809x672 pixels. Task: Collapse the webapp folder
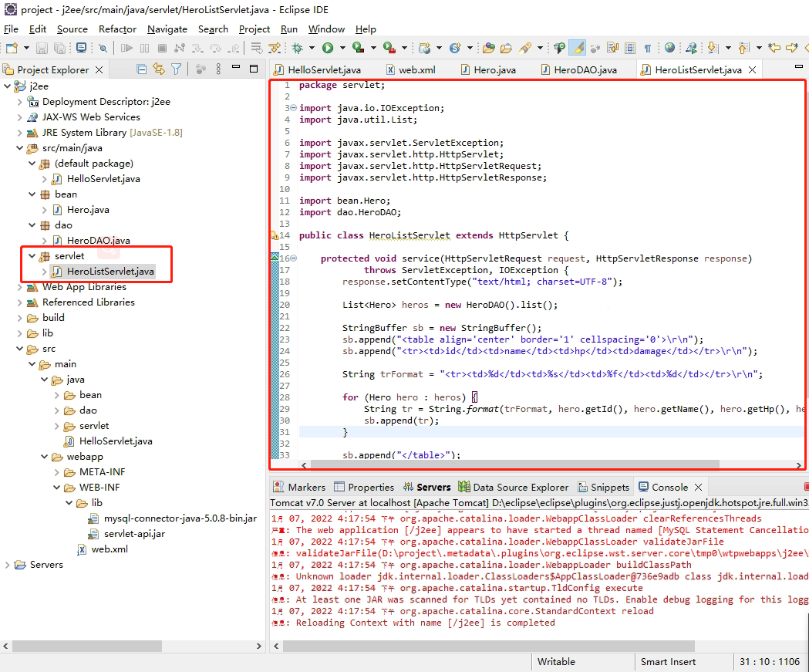coord(45,457)
